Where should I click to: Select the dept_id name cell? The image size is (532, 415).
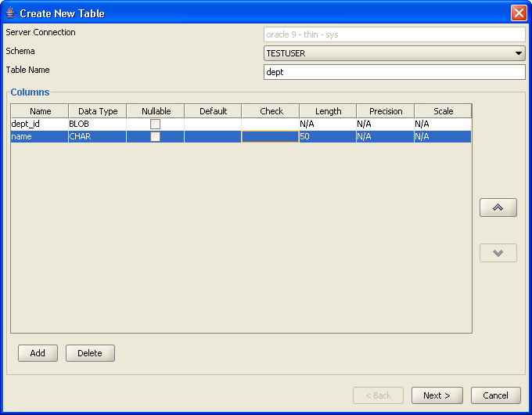(40, 124)
